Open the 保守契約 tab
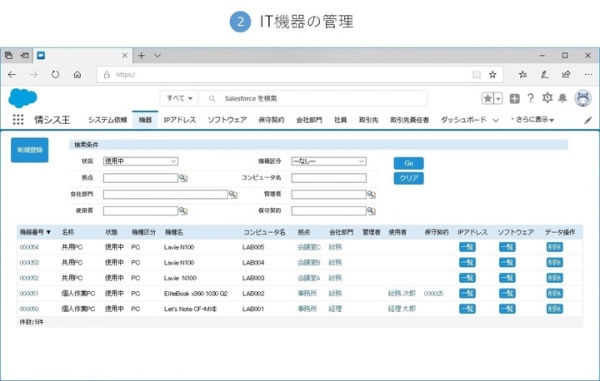600x381 pixels. click(x=271, y=120)
